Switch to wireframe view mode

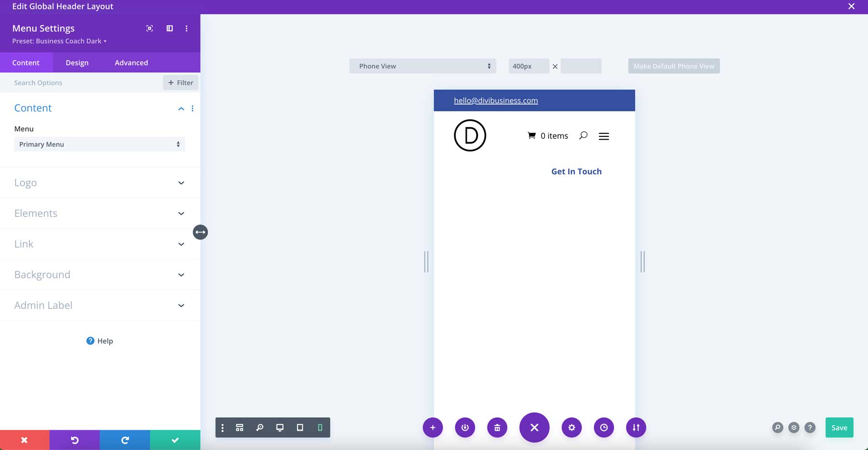(240, 427)
